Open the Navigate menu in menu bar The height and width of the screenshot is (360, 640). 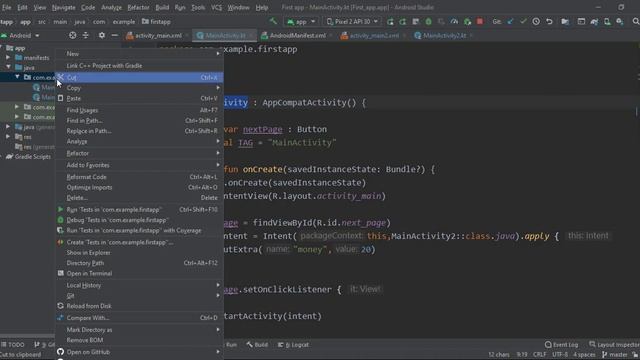coord(64,7)
